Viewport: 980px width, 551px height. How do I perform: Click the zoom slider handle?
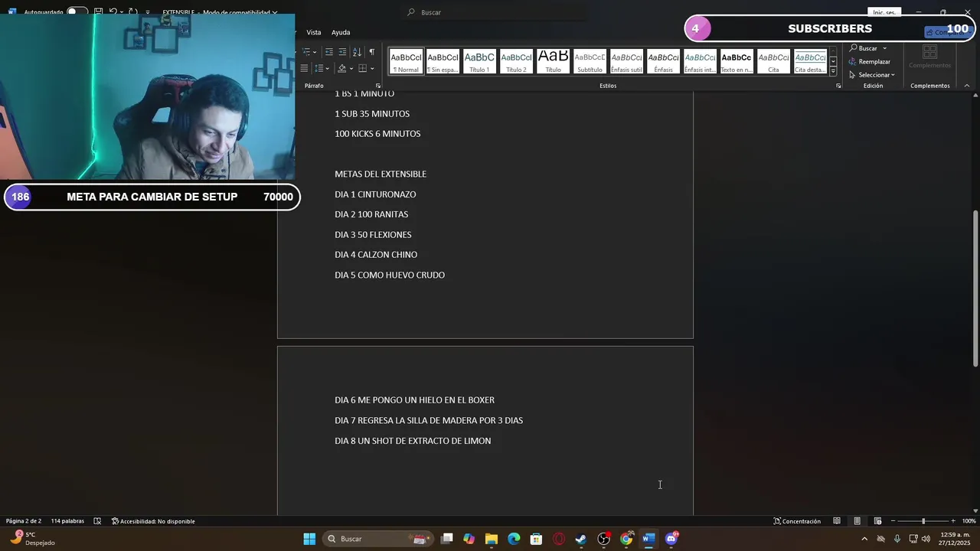923,521
